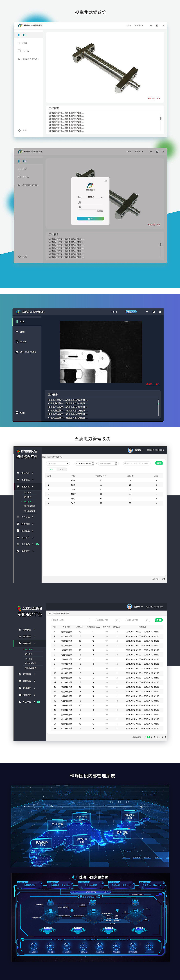Image resolution: width=180 pixels, height=980 pixels.
Task: Select 考试排名 submenu on the 考试统计 page
Action: [x=29, y=658]
